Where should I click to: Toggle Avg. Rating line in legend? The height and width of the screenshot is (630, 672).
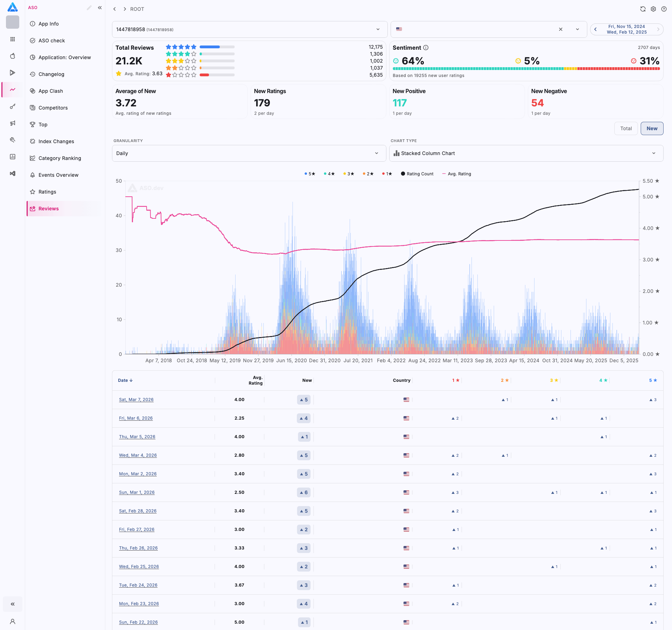457,174
